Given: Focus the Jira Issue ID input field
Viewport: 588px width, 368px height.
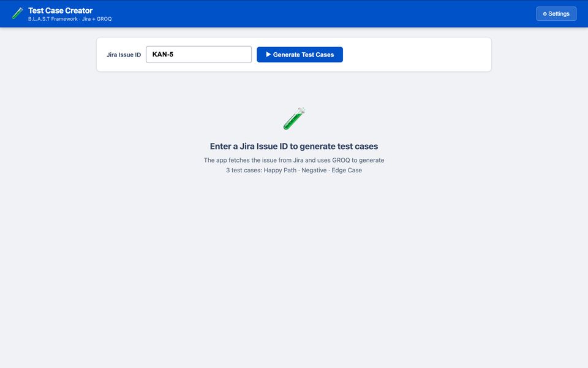Looking at the screenshot, I should click(198, 55).
